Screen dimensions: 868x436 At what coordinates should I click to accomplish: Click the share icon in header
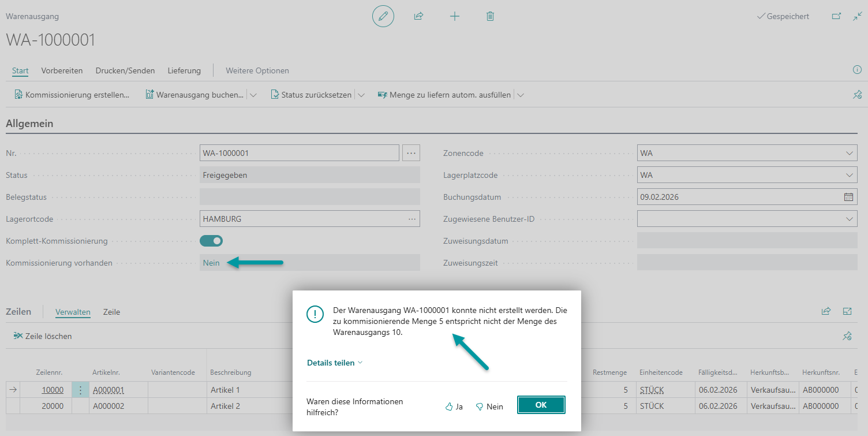[x=418, y=16]
